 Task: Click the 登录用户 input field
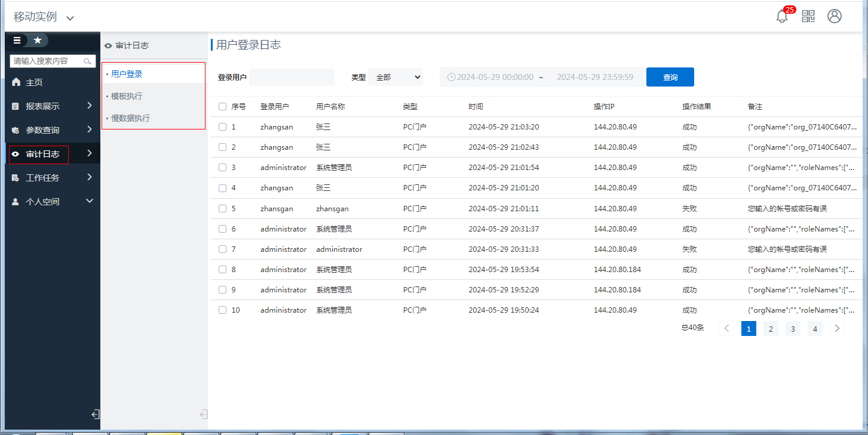pyautogui.click(x=292, y=78)
